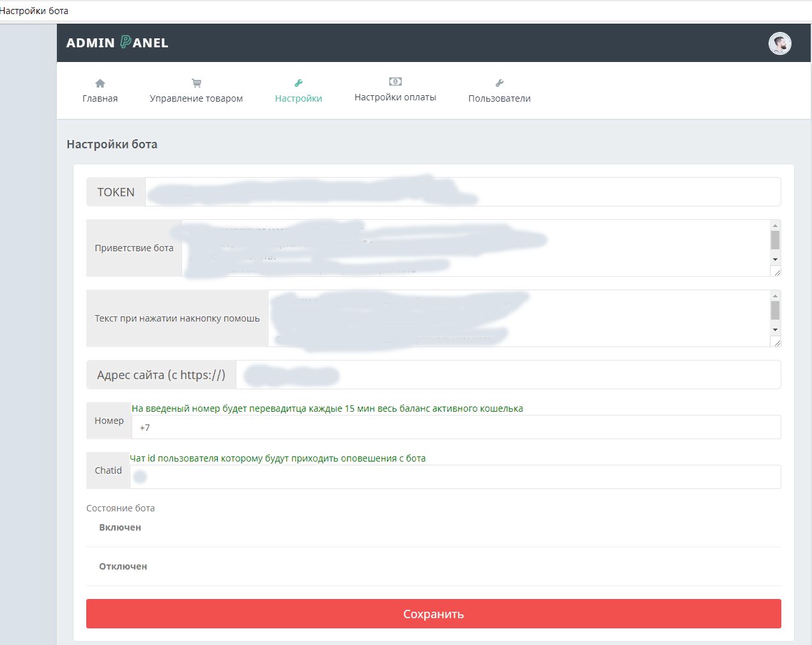Switch to the Настройки оплаты section

[x=395, y=98]
